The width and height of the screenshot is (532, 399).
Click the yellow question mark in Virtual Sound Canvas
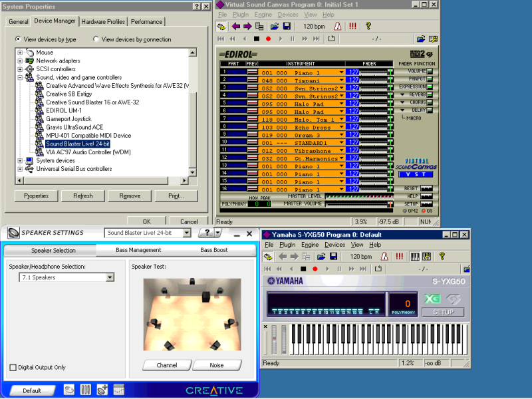368,26
